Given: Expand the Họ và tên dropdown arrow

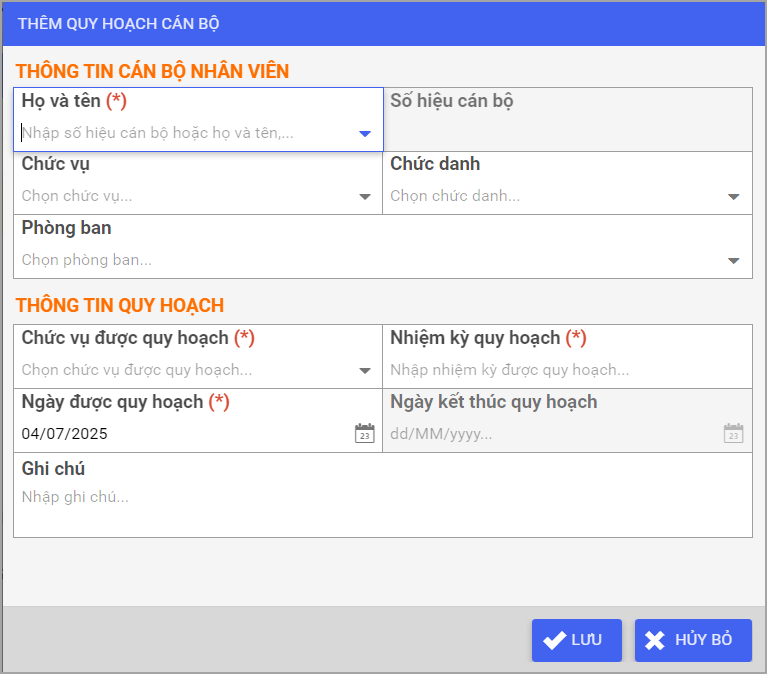Looking at the screenshot, I should pyautogui.click(x=365, y=134).
